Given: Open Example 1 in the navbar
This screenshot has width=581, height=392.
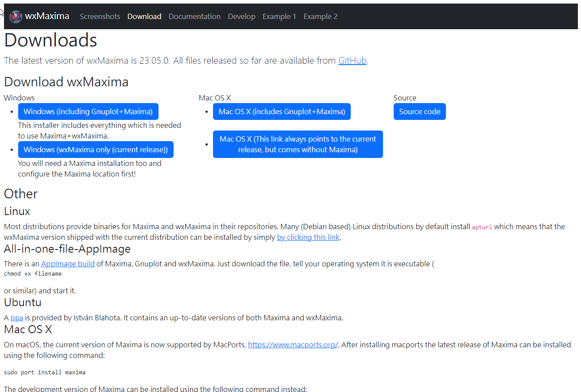Looking at the screenshot, I should 279,16.
